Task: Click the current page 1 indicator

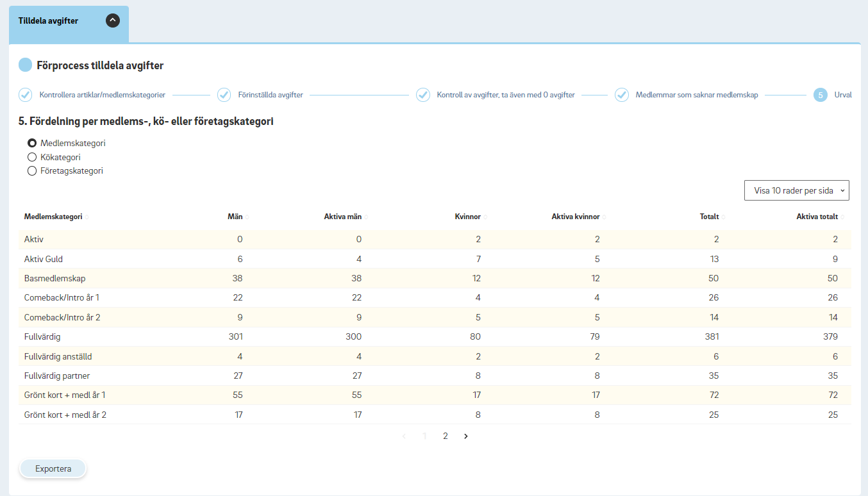Action: coord(424,436)
